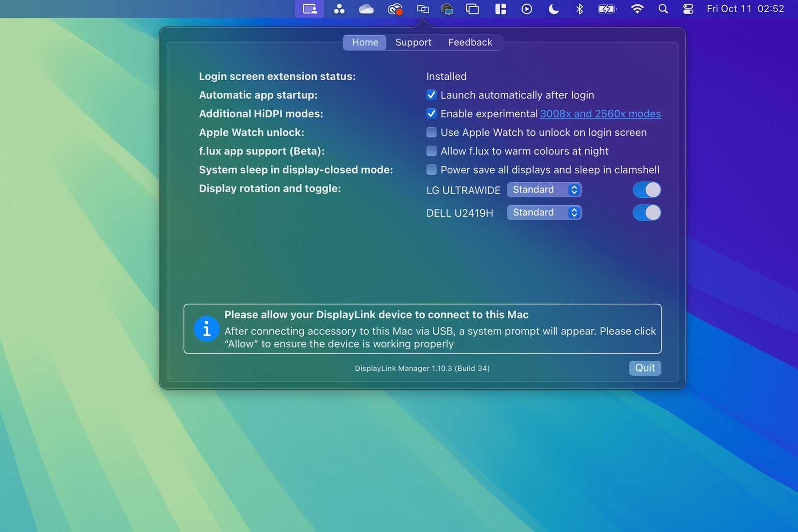Viewport: 798px width, 532px height.
Task: Turn off the LG ULTRAWIDE display toggle
Action: [x=647, y=190]
